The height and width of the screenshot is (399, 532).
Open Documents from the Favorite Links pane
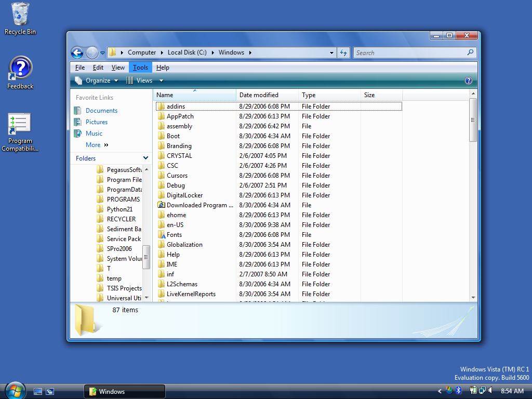click(102, 111)
